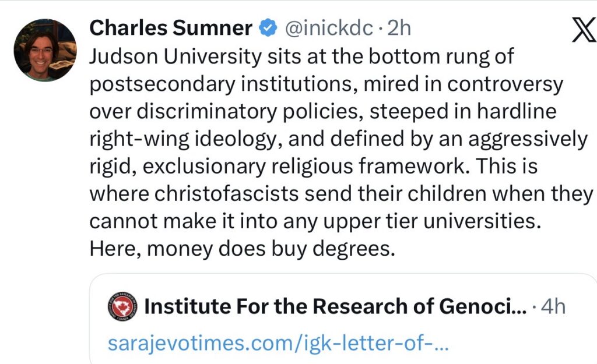Visit the @inickdc handle
This screenshot has width=597, height=364.
tap(327, 27)
